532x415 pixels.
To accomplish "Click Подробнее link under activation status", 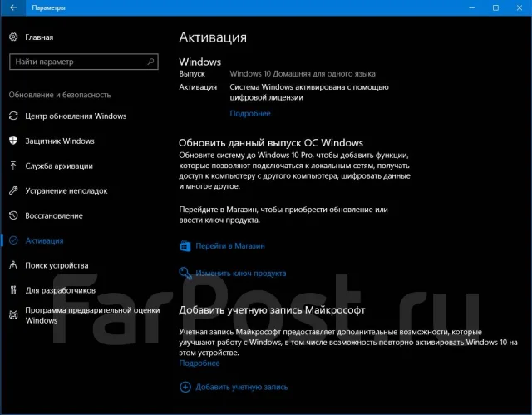I will [250, 113].
